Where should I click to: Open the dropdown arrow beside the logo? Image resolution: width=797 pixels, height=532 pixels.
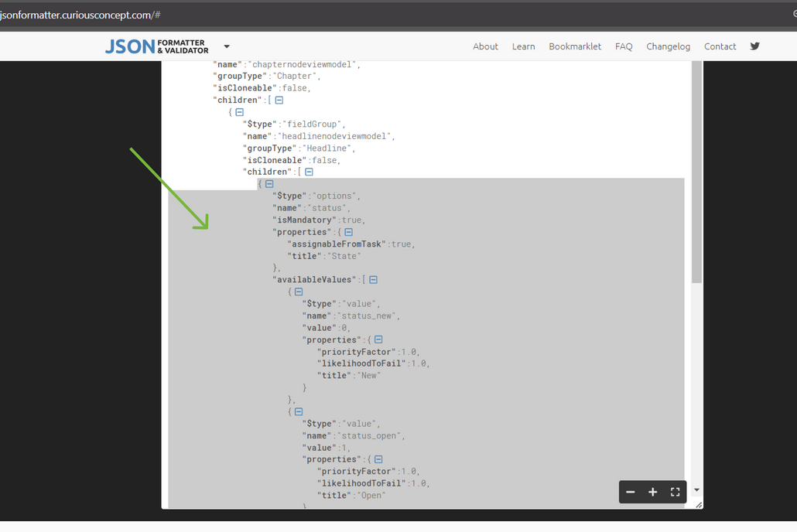click(x=227, y=46)
